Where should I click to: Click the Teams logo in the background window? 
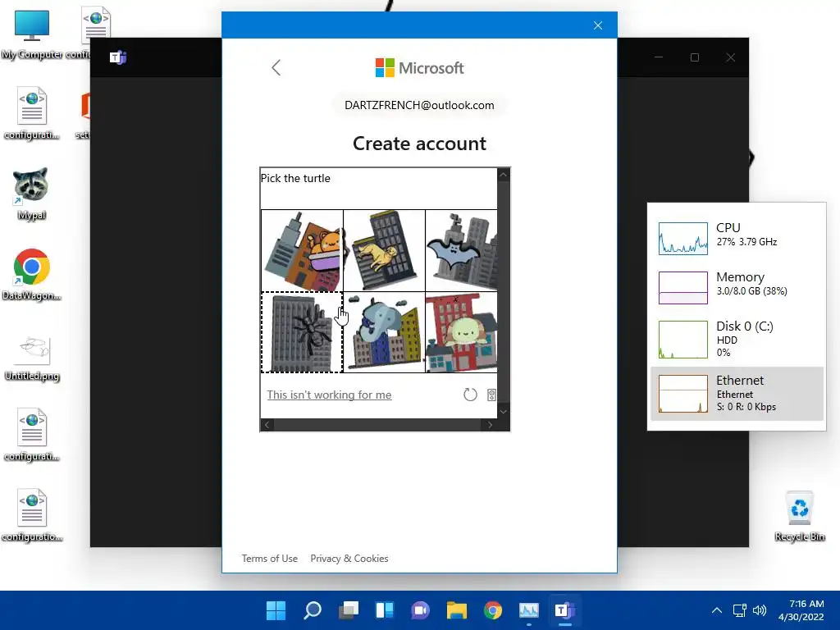pyautogui.click(x=118, y=57)
